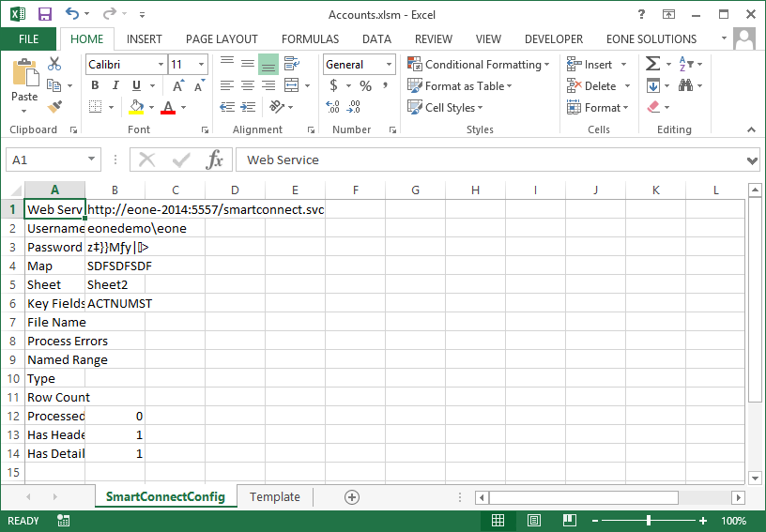
Task: Select cell B4 containing SDFSDFSDF
Action: [x=115, y=266]
